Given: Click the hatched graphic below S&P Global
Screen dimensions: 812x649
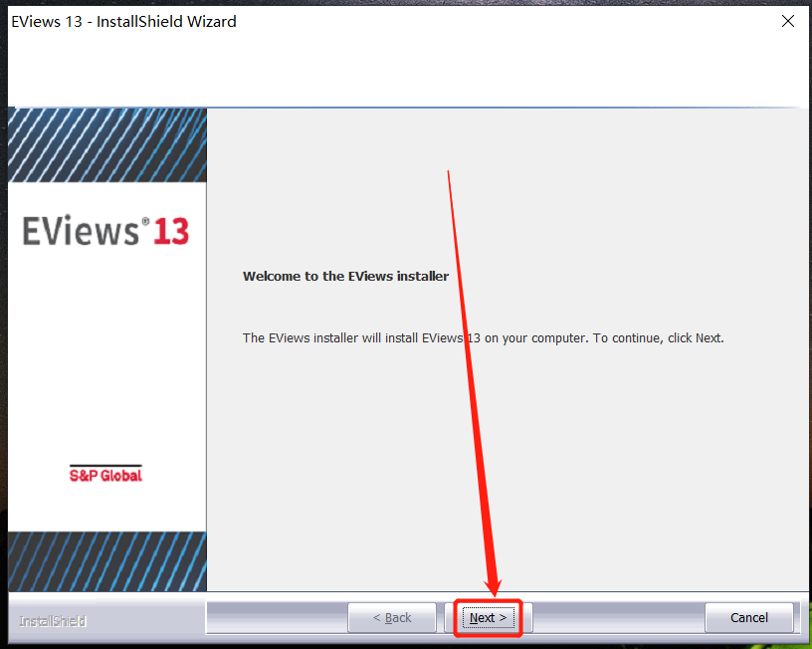Looking at the screenshot, I should click(x=105, y=562).
